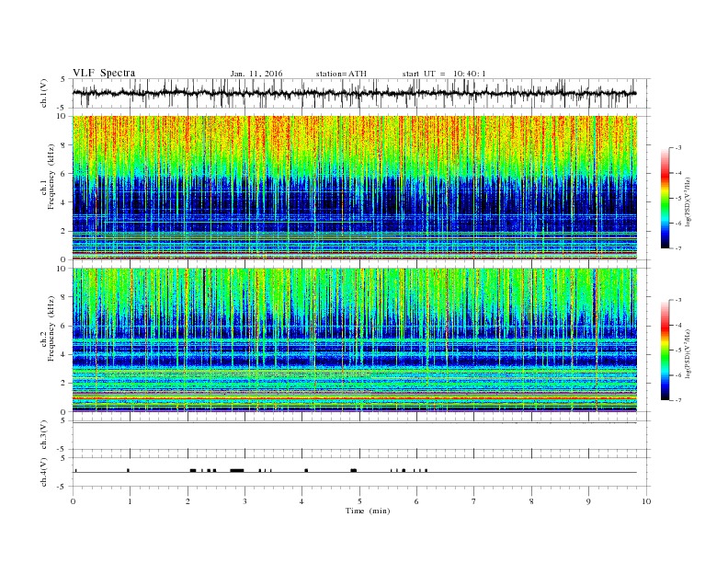This screenshot has width=728, height=563.
Task: Click the 'ch.1(V)' waveform axis label
Action: coord(44,93)
